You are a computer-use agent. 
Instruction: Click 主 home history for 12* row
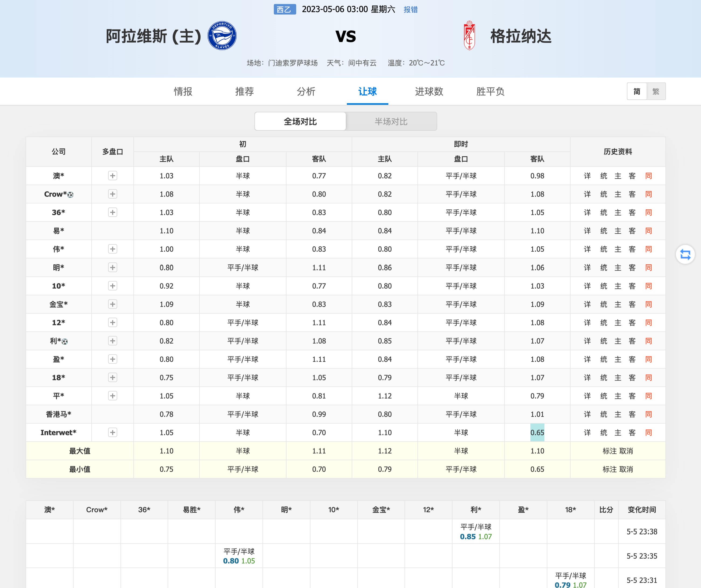click(618, 323)
